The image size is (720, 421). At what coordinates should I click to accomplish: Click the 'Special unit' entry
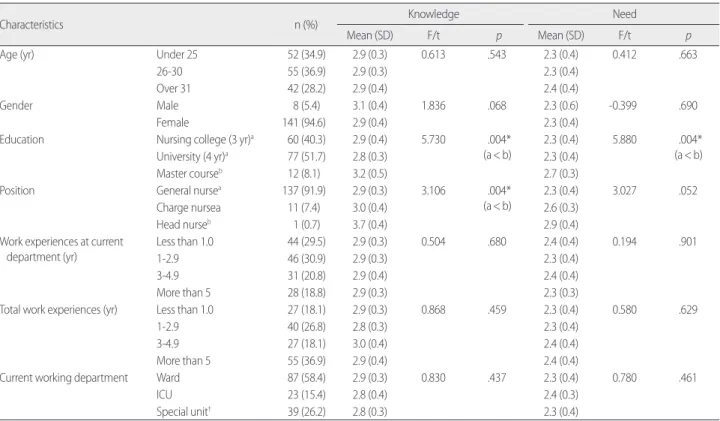183,412
